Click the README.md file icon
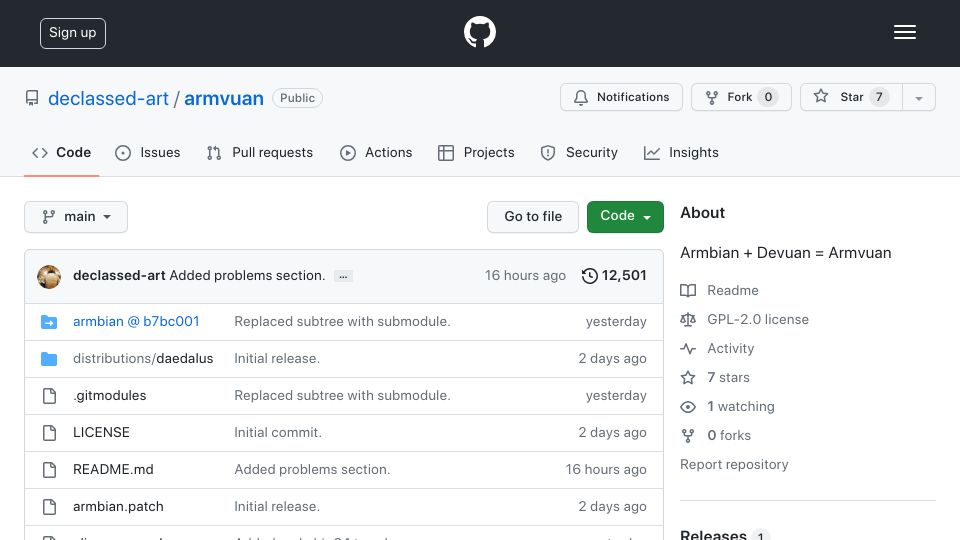The image size is (960, 540). pyautogui.click(x=49, y=470)
